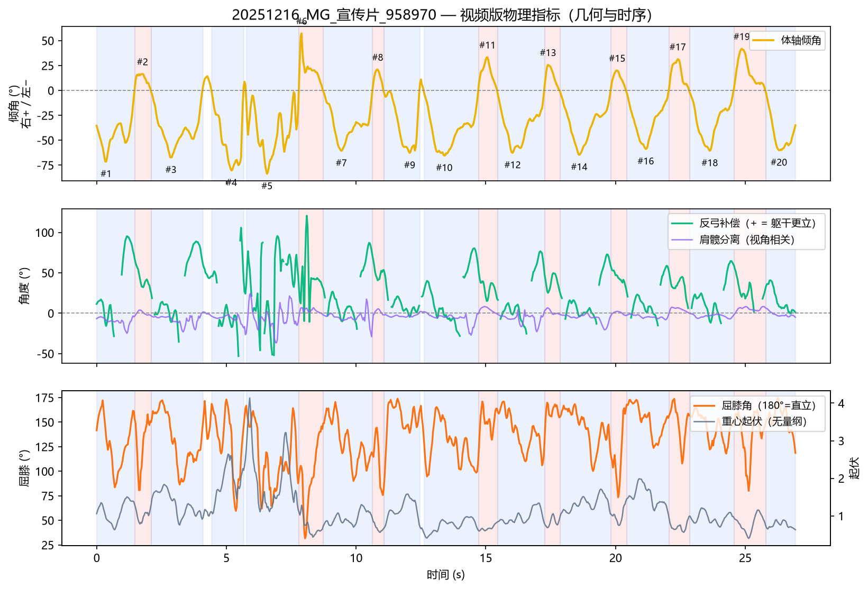Image resolution: width=868 pixels, height=589 pixels.
Task: Click the #19 segment annotation
Action: point(742,36)
